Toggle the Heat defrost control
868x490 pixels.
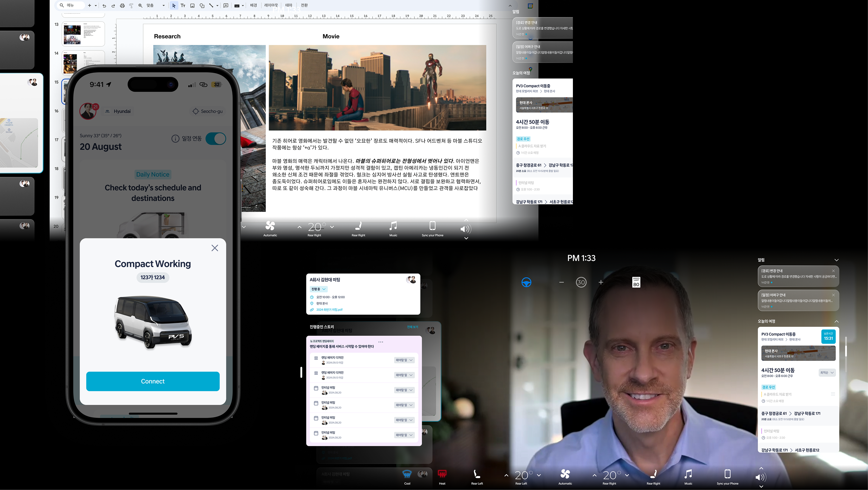(x=442, y=474)
